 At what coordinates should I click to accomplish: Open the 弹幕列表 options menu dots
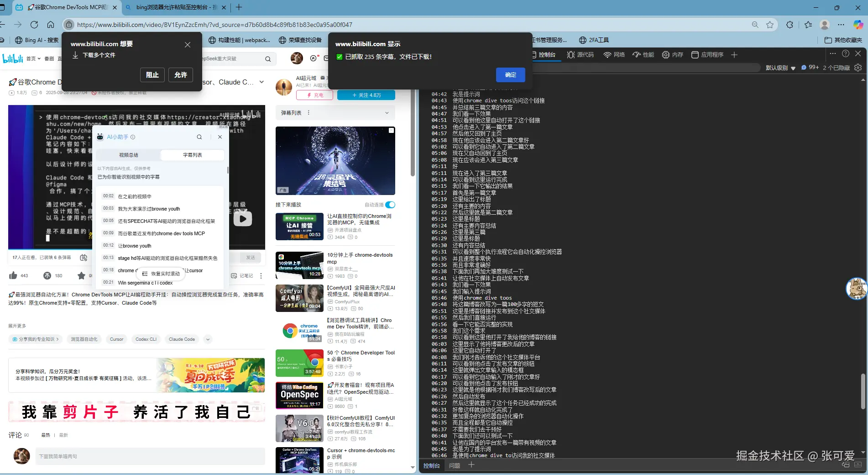coord(309,113)
